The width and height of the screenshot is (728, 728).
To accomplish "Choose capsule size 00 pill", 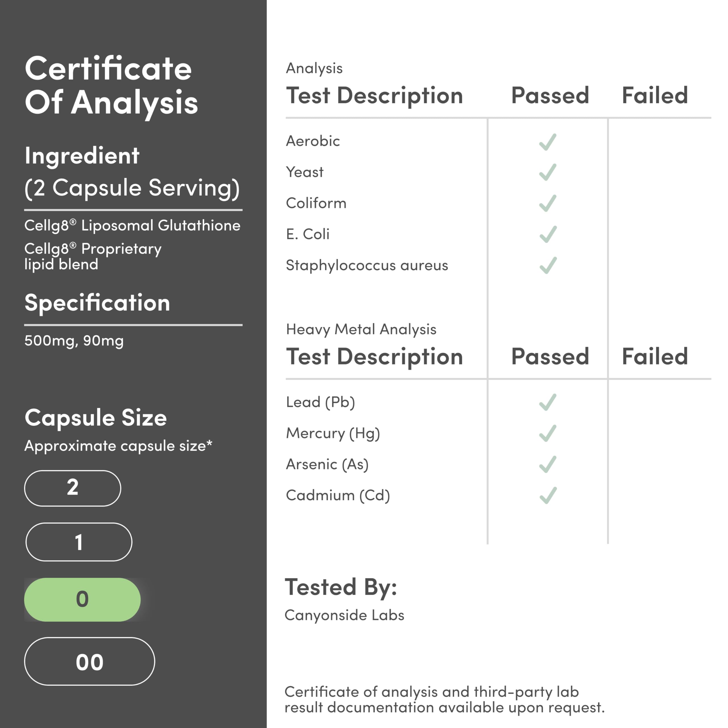I will tap(89, 661).
